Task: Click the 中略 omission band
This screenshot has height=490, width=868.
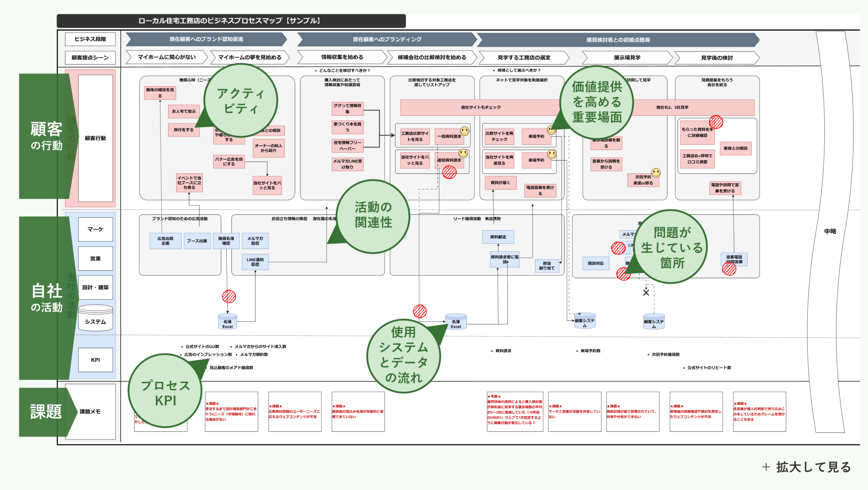Action: [830, 231]
